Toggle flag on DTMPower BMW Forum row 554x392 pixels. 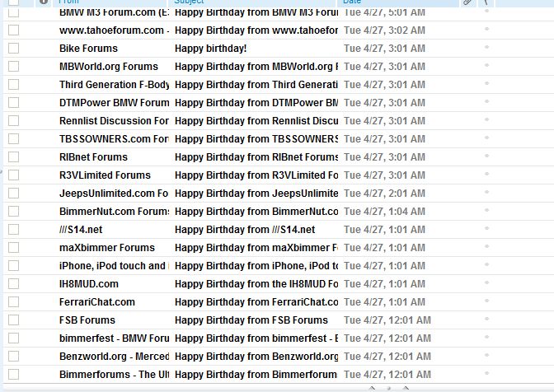[x=487, y=101]
